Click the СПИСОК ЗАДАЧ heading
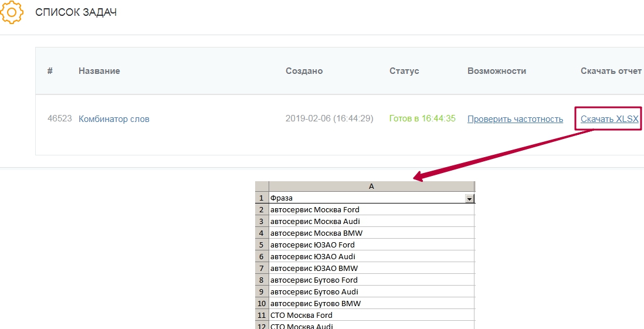 pyautogui.click(x=76, y=13)
